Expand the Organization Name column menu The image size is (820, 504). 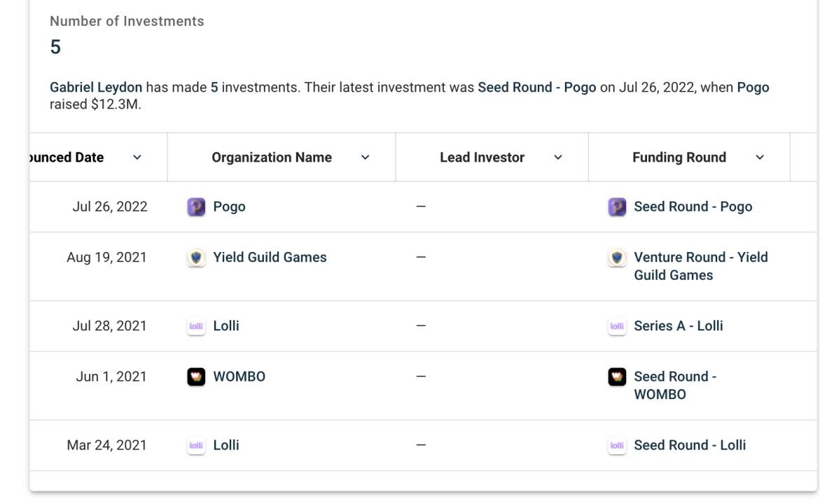coord(365,158)
